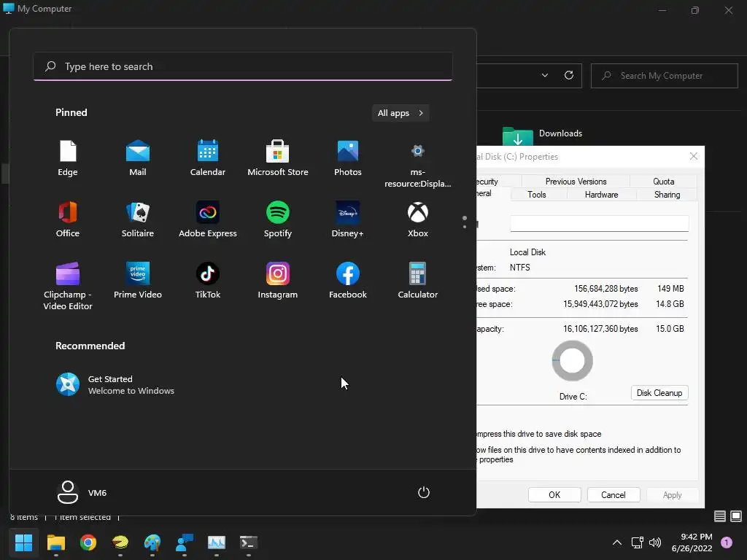Open Google Chrome from the taskbar
Image resolution: width=747 pixels, height=560 pixels.
(88, 542)
